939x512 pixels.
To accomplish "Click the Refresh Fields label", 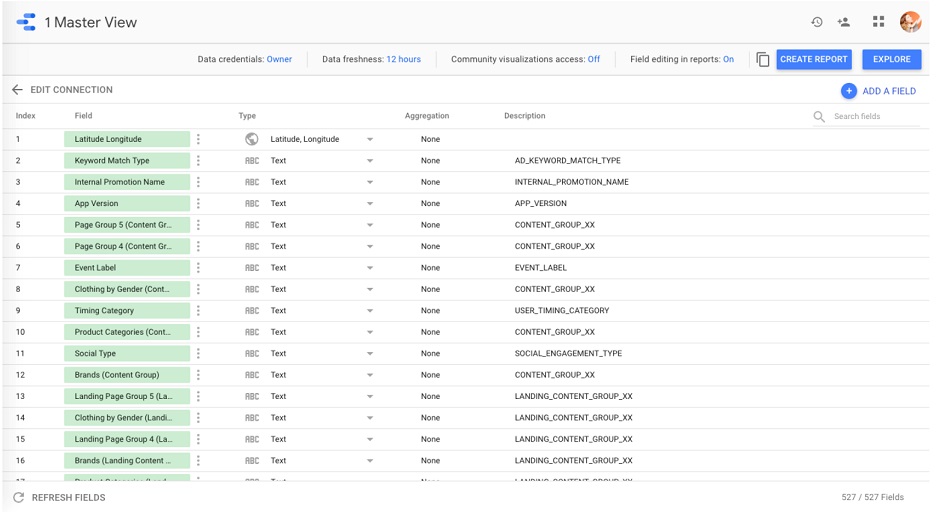I will tap(68, 498).
